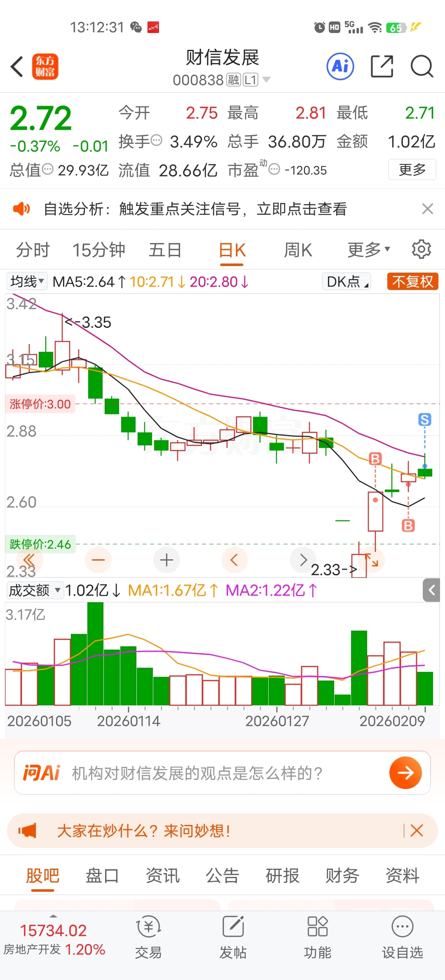This screenshot has width=445, height=980.
Task: Toggle the 不复权 adjustment button
Action: [412, 281]
